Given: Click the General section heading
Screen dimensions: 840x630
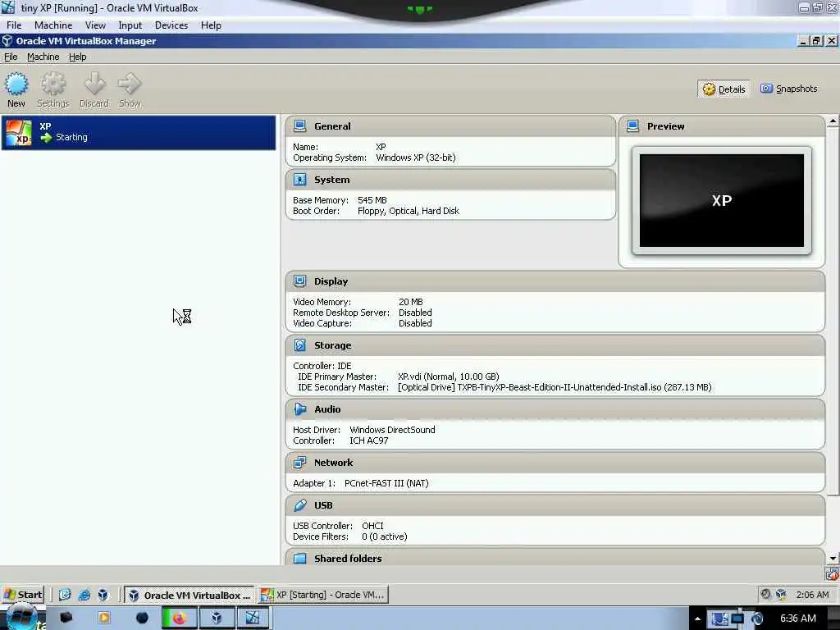Looking at the screenshot, I should [x=332, y=126].
